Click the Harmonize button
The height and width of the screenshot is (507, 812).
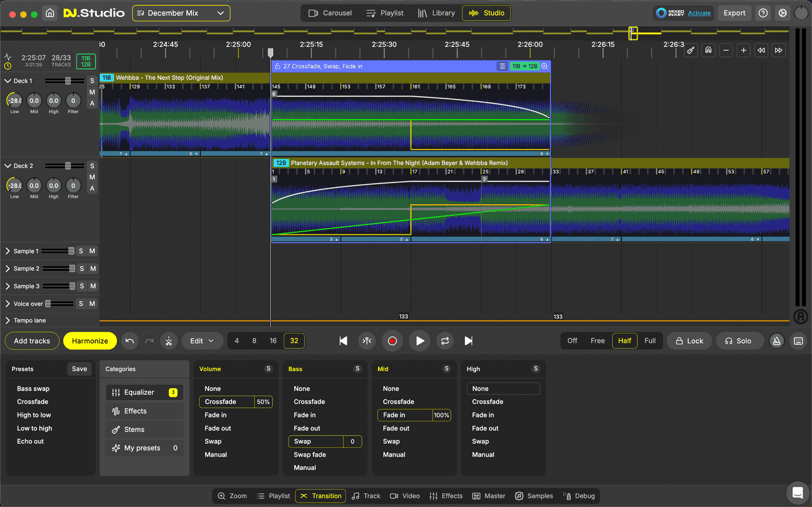pos(90,341)
